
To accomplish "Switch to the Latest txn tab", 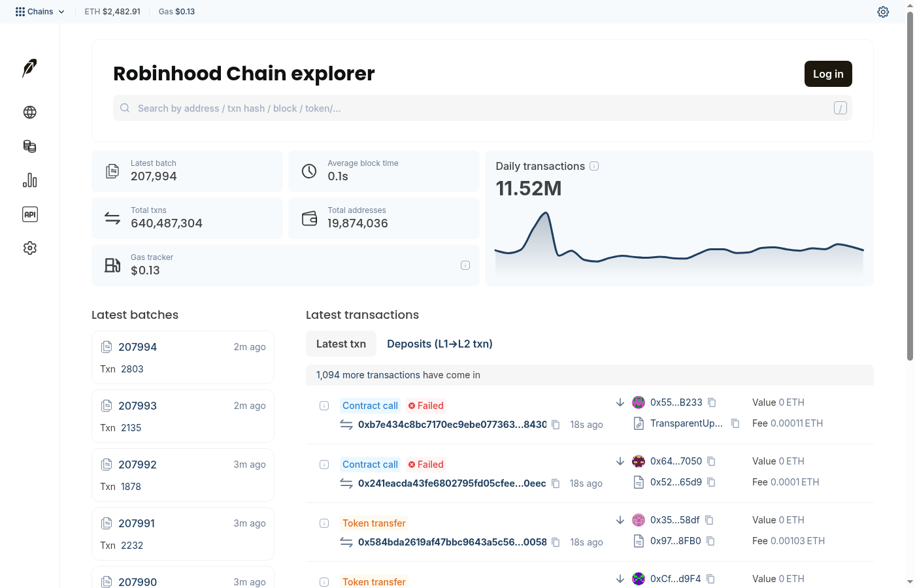I will (341, 344).
